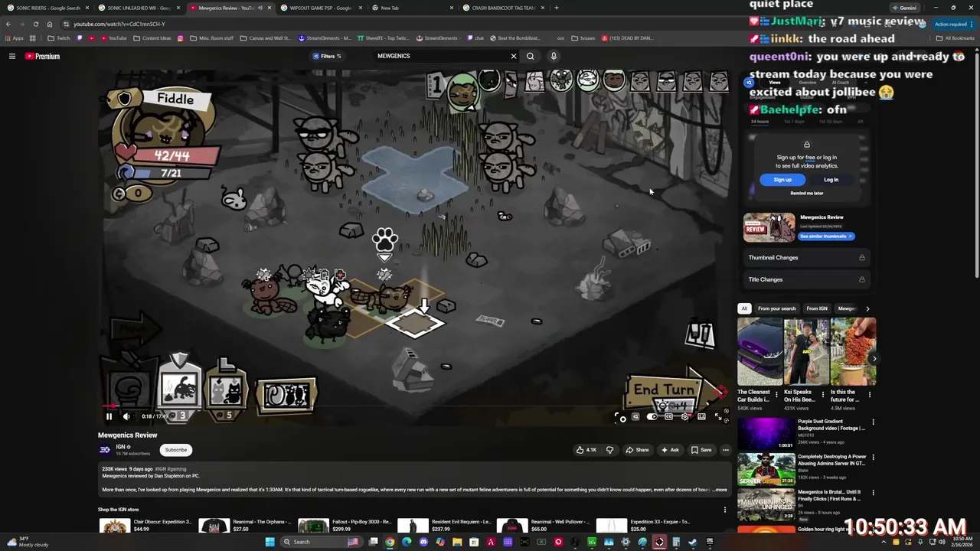
Task: Switch to the New Tab browser tab
Action: coord(411,8)
